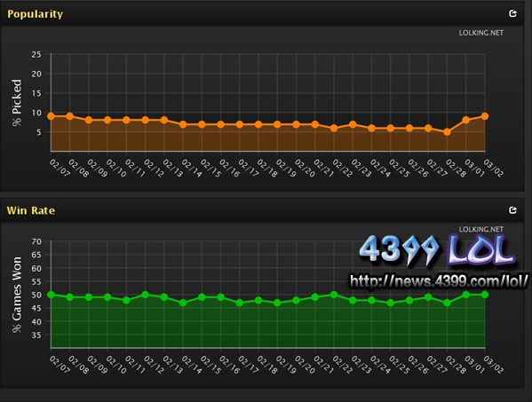The height and width of the screenshot is (402, 532).
Task: Click the 02/07 Win Rate data point
Action: click(51, 295)
